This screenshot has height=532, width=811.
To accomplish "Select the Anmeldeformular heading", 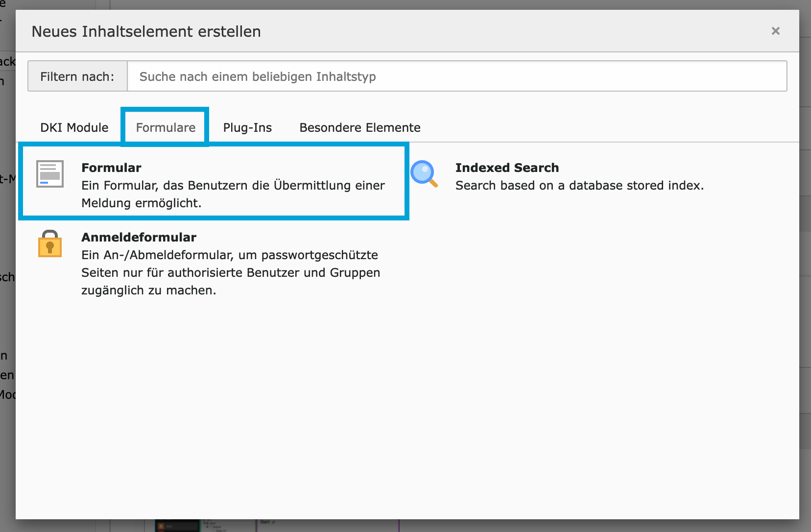I will click(x=139, y=237).
